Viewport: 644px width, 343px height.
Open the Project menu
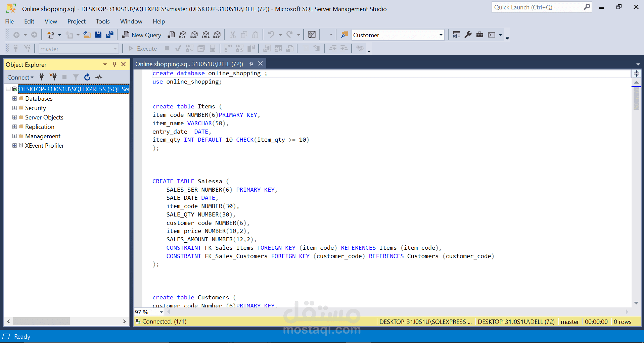[x=77, y=21]
